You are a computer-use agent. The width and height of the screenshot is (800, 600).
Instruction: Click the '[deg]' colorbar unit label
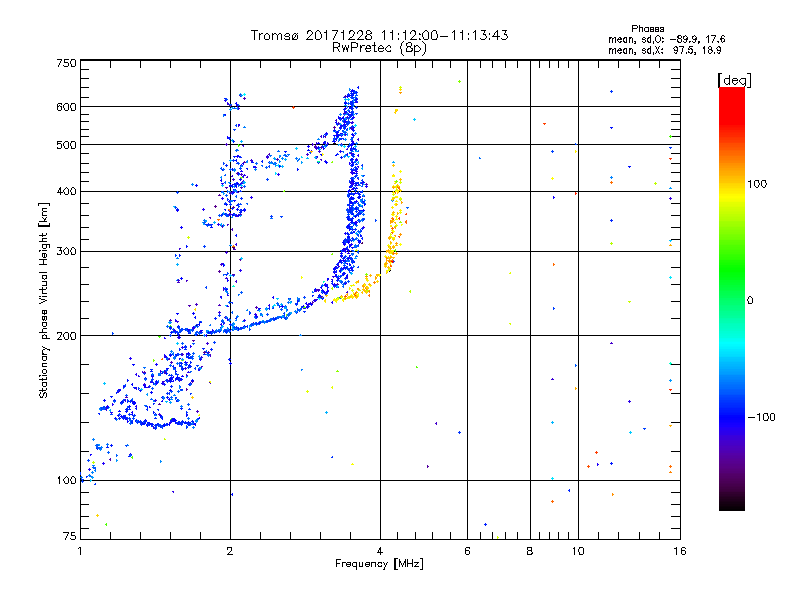coord(734,81)
